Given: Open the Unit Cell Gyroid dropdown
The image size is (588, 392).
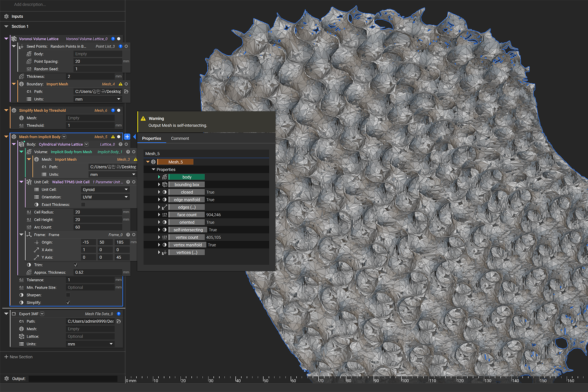Looking at the screenshot, I should coord(105,190).
